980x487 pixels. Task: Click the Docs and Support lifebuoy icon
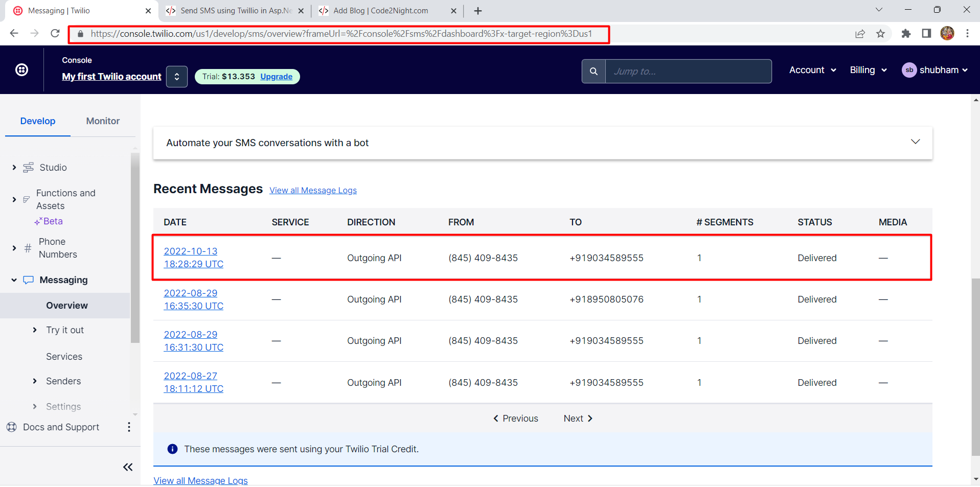[x=12, y=427]
